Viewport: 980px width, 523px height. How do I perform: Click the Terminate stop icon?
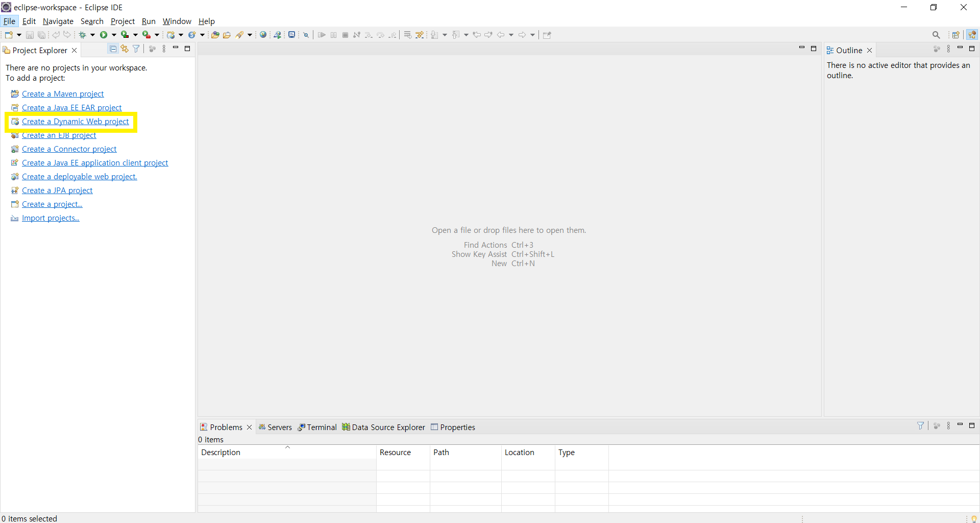[x=345, y=35]
